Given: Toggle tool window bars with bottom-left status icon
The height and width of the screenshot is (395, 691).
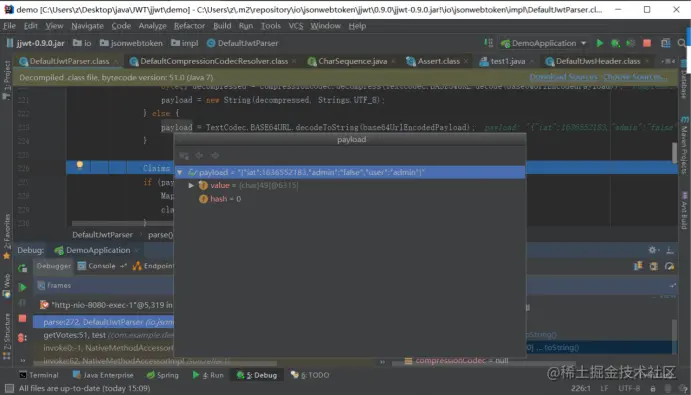Looking at the screenshot, I should 8,388.
